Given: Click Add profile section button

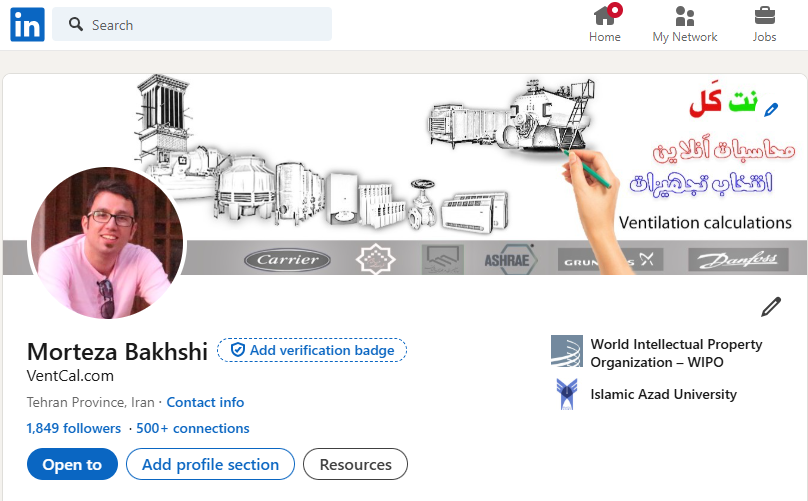Looking at the screenshot, I should point(210,464).
